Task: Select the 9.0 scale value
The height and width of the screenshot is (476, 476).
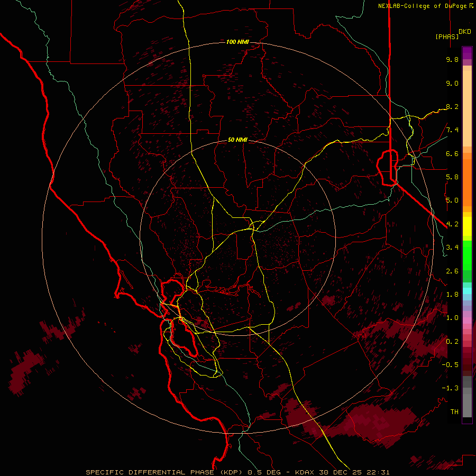Action: coord(452,83)
